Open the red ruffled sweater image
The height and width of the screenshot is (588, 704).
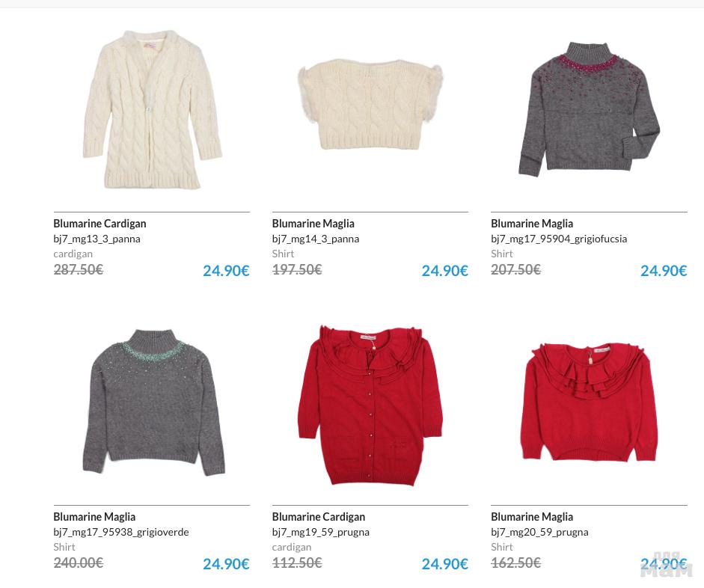pos(590,402)
